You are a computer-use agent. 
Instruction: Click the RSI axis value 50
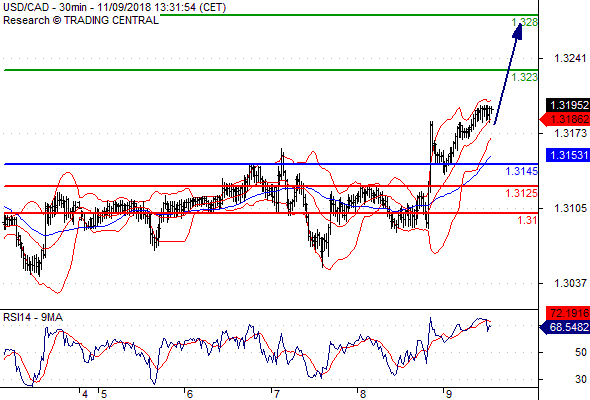click(581, 353)
